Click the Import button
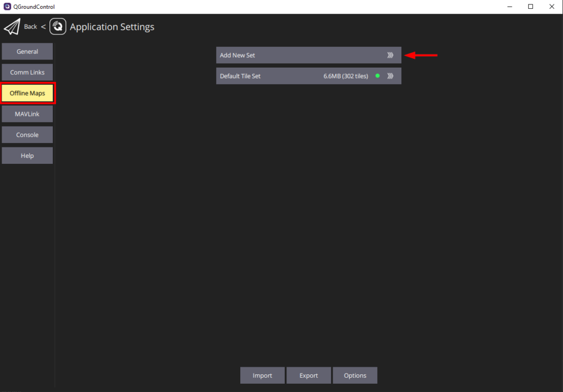Viewport: 563px width, 392px height. point(262,375)
